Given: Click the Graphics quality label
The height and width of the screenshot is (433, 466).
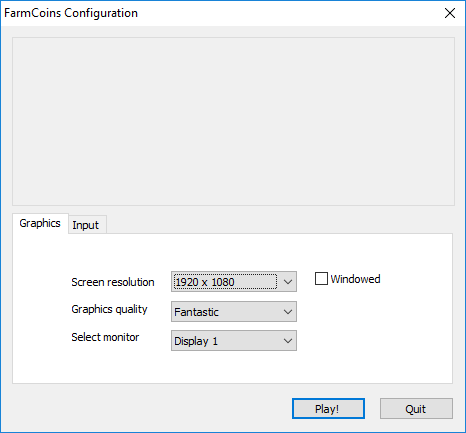Looking at the screenshot, I should [x=109, y=309].
